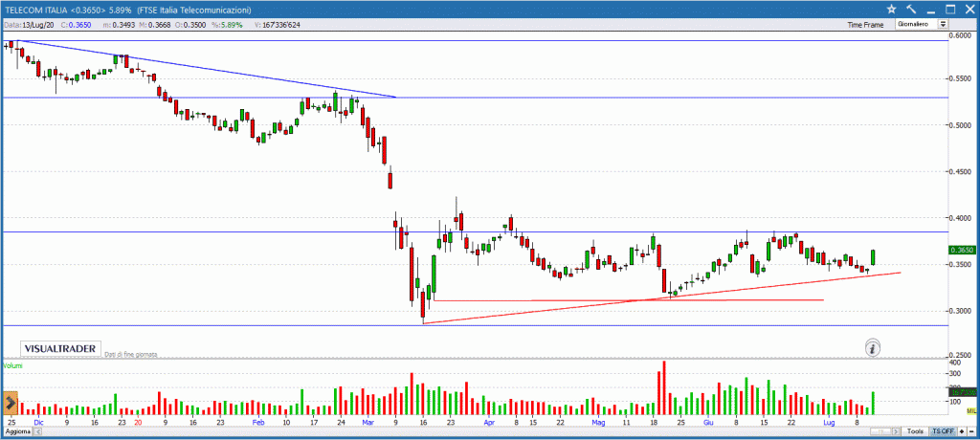Click the 0.4000 price axis label
980x440 pixels.
point(961,218)
